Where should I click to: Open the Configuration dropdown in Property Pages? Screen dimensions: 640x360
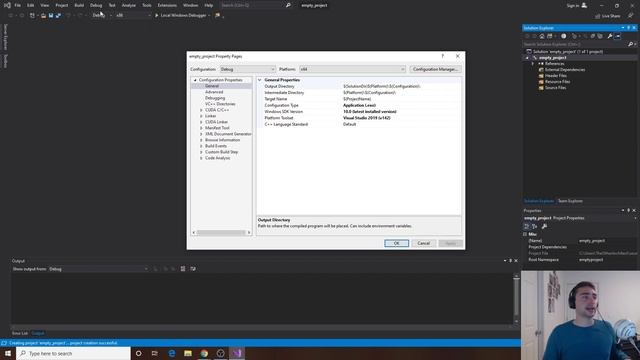pyautogui.click(x=248, y=69)
